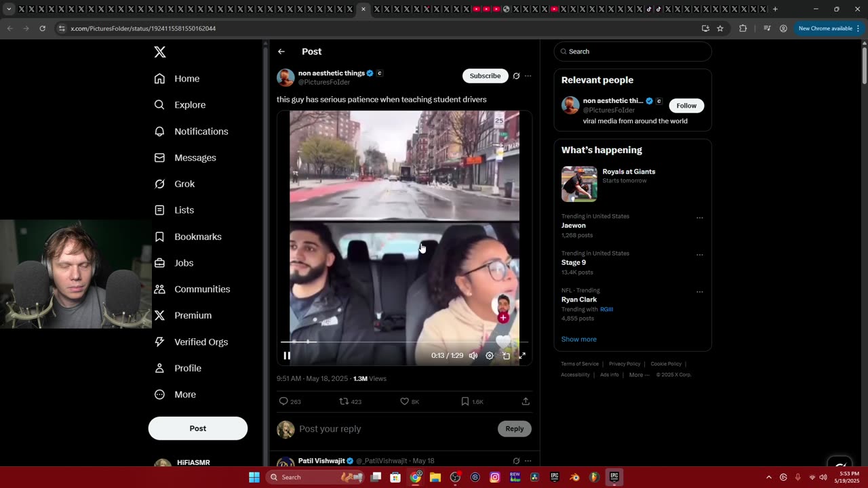The image size is (868, 488).
Task: Enter fullscreen on the video
Action: click(522, 356)
